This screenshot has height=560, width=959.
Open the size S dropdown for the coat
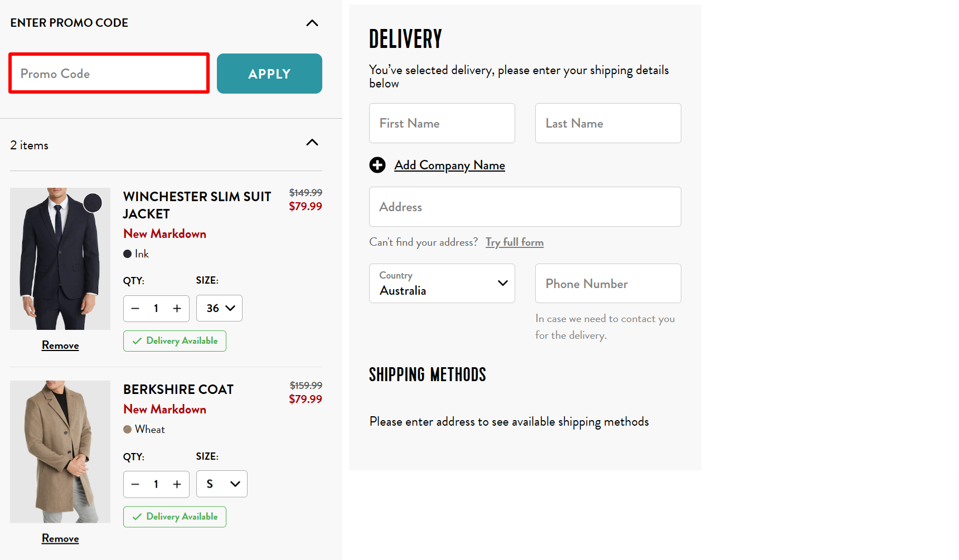click(x=221, y=484)
